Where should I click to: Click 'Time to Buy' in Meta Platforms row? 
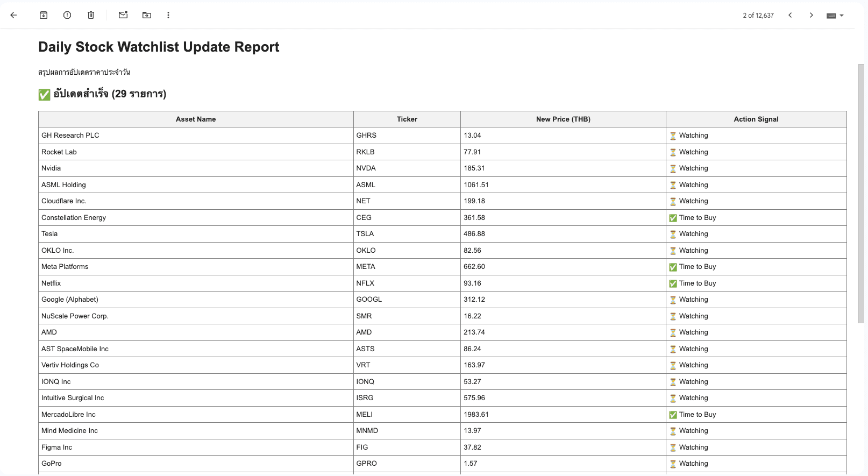(x=697, y=267)
